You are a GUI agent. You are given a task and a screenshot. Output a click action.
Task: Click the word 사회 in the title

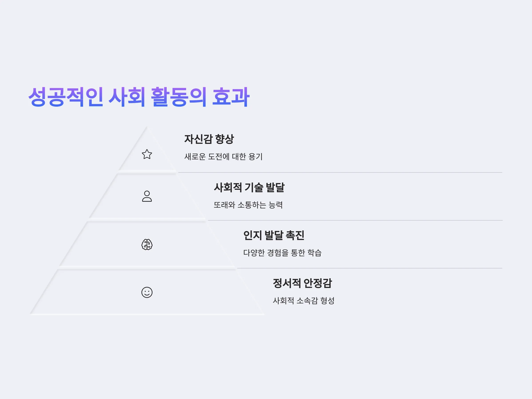(x=127, y=97)
